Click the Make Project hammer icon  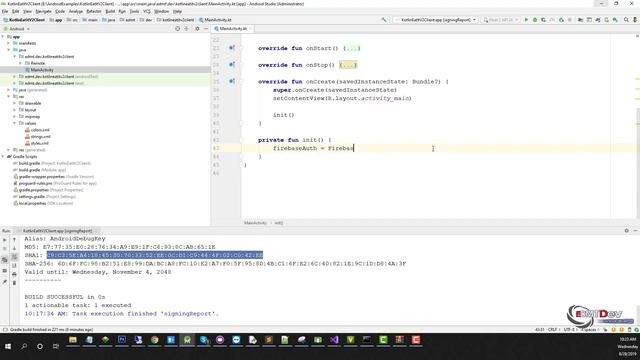click(x=384, y=20)
